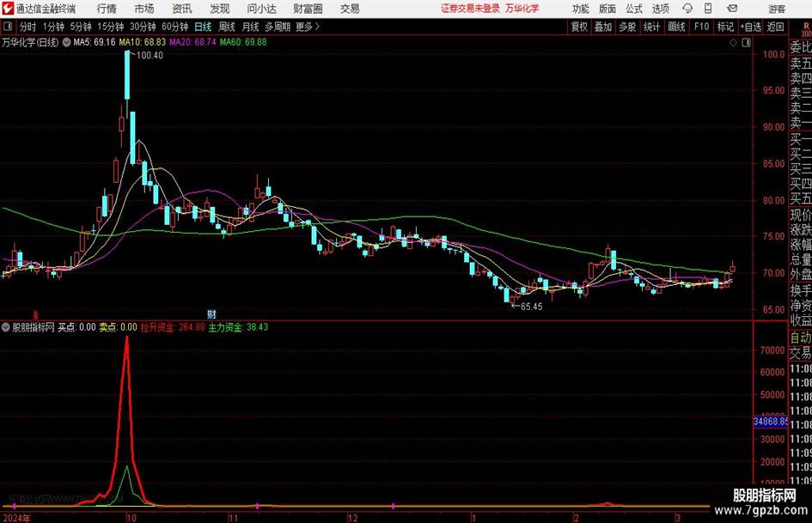Image resolution: width=812 pixels, height=523 pixels.
Task: Click the 买点: 0.00 indicator value
Action: click(x=76, y=327)
